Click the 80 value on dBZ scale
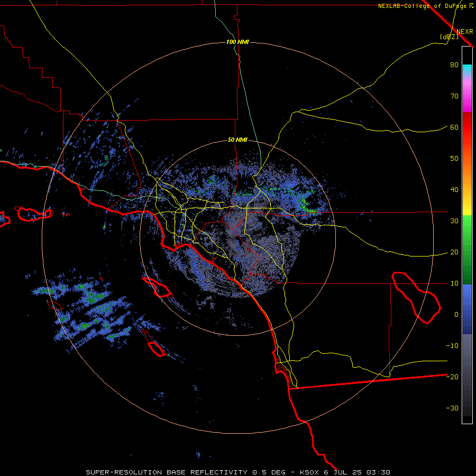Screen dimensions: 476x476 [454, 65]
